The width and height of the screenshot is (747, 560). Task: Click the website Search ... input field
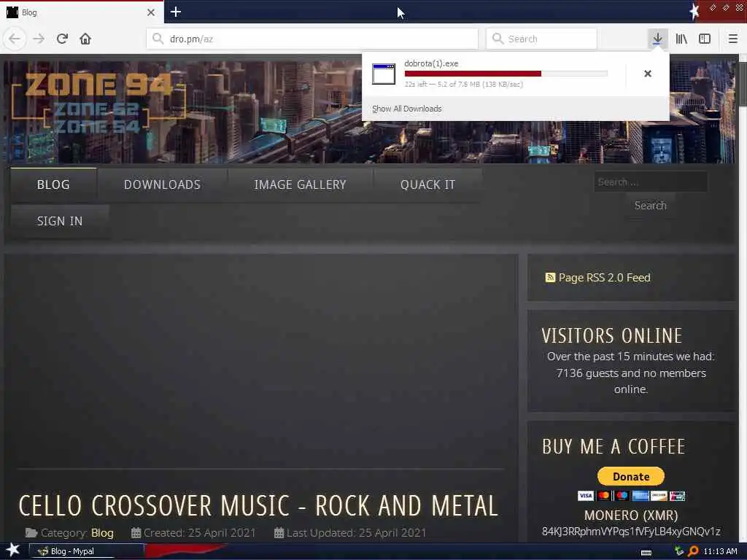[x=650, y=182]
